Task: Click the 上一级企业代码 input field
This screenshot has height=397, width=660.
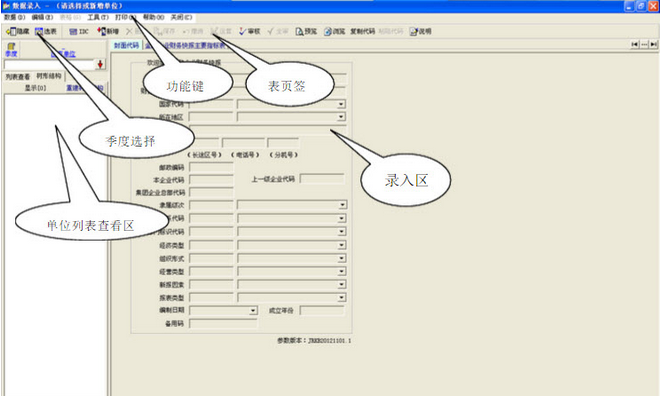Action: (x=322, y=179)
